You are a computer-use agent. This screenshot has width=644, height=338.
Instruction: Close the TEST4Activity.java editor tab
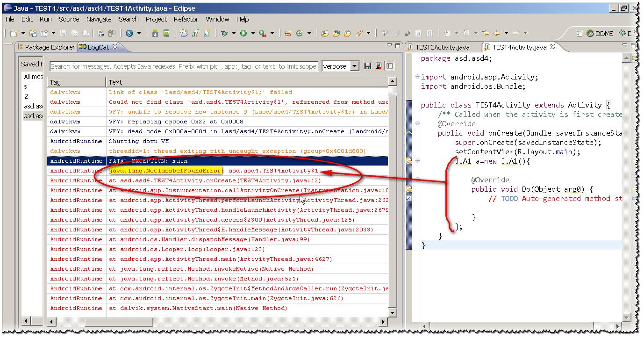[x=553, y=47]
